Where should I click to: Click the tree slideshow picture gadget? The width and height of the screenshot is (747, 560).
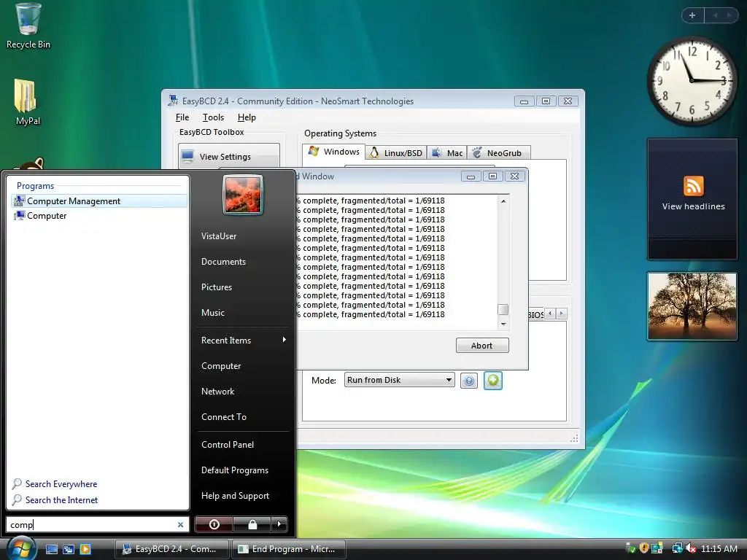pos(692,306)
